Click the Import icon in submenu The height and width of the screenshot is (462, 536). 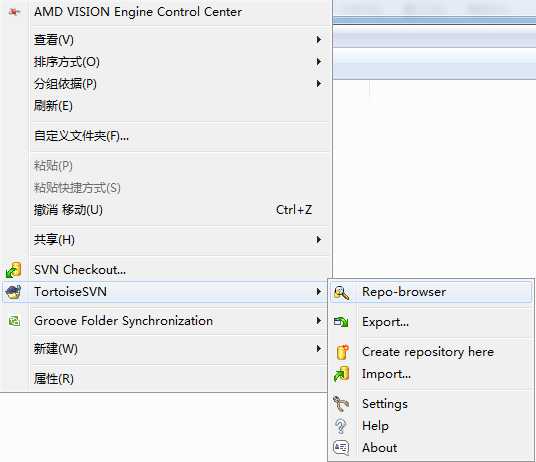click(341, 374)
